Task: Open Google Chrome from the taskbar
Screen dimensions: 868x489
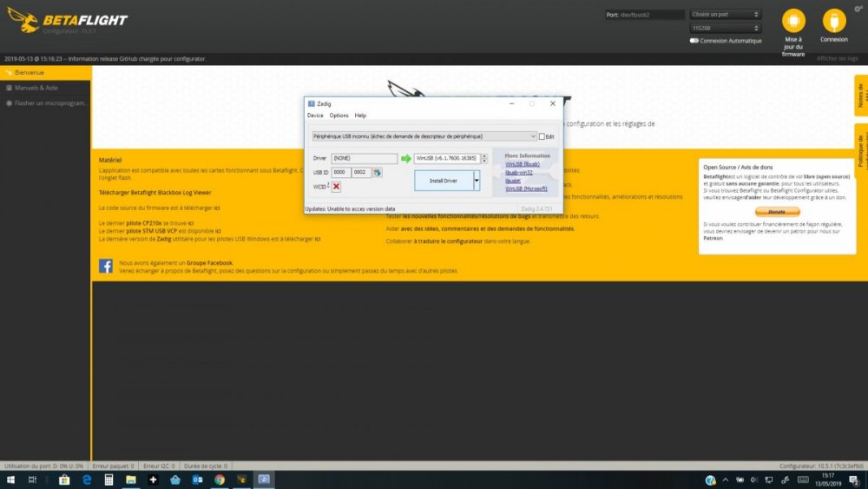Action: 220,479
